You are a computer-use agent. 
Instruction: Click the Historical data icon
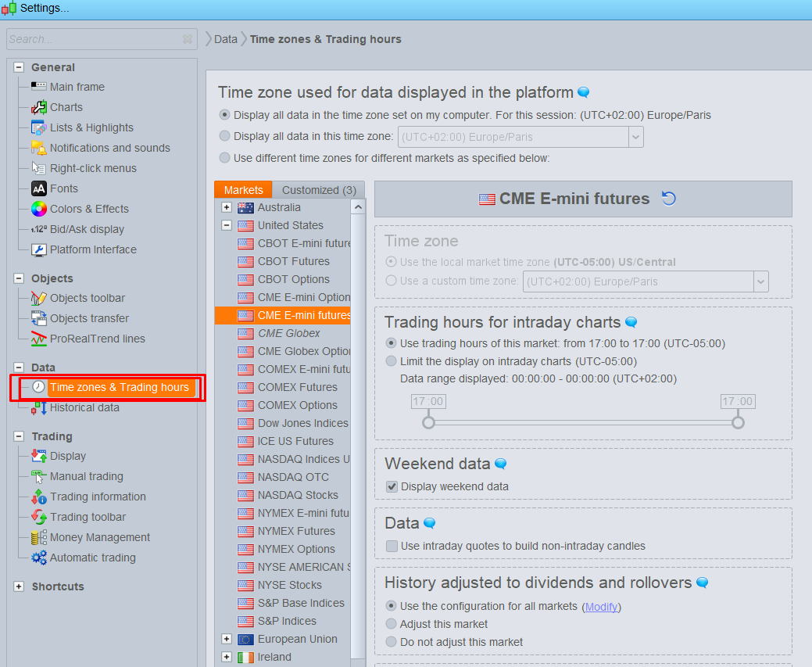click(x=38, y=408)
